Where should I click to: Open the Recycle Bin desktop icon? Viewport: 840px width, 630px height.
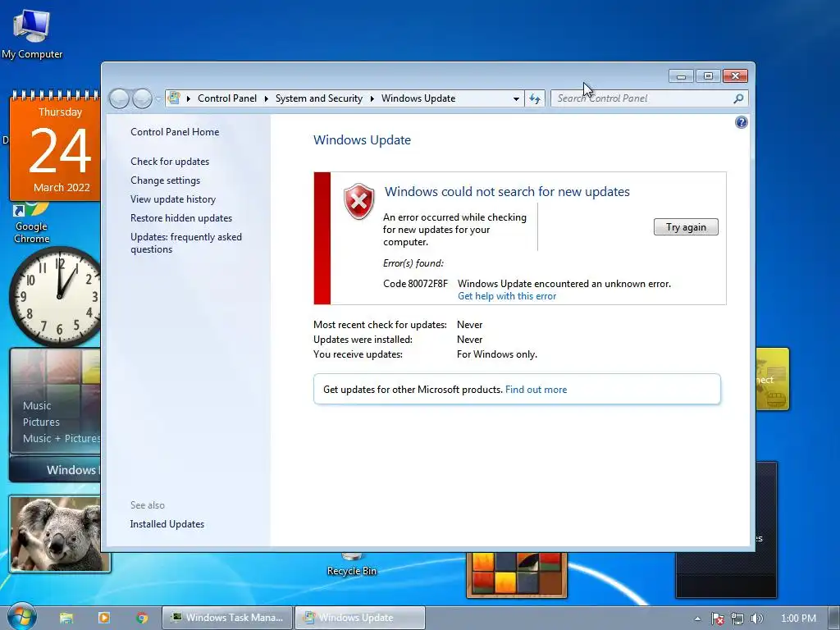352,564
